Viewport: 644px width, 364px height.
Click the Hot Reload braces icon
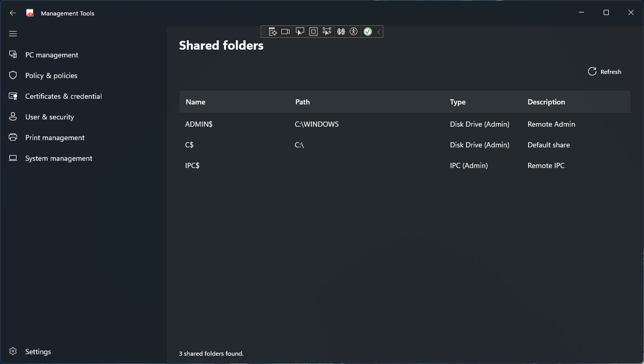(341, 32)
